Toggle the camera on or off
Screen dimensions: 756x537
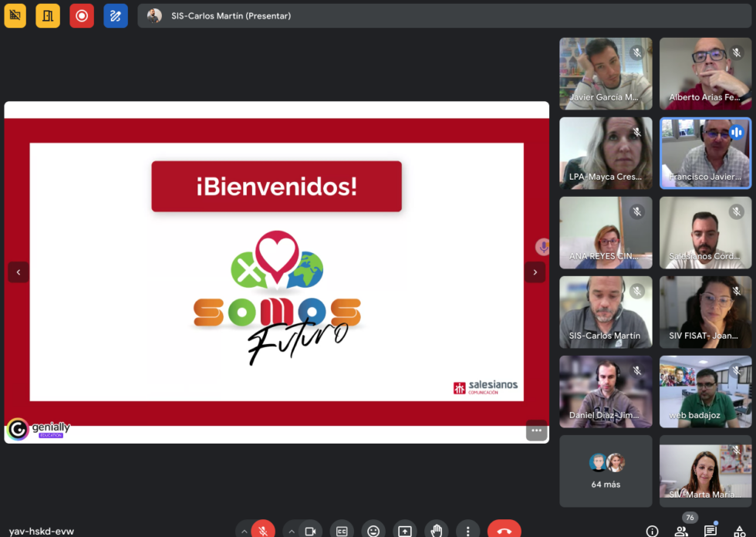pyautogui.click(x=310, y=531)
